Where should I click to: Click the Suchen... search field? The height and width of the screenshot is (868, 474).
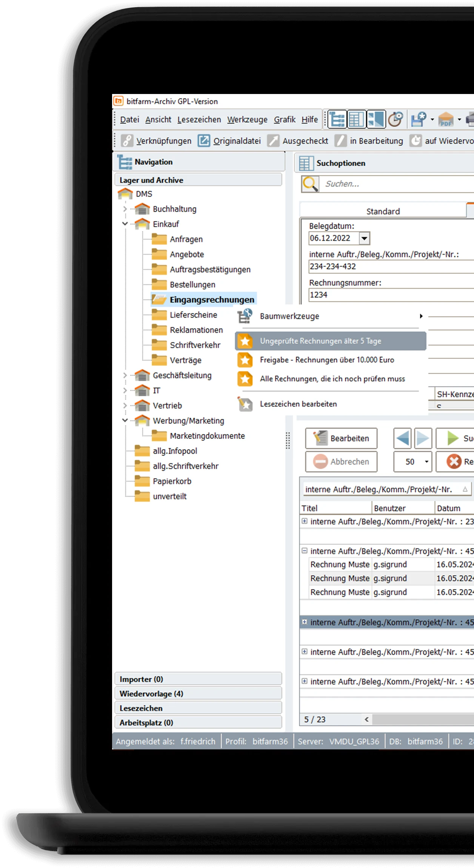point(397,184)
